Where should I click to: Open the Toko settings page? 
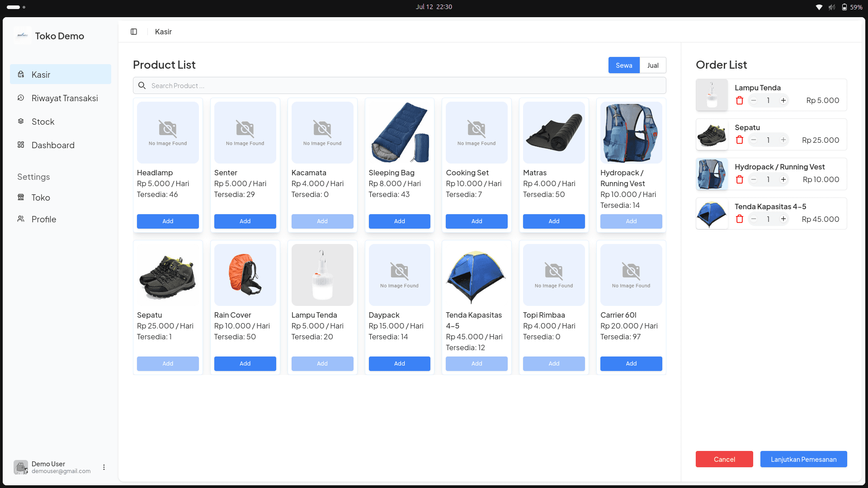(41, 197)
